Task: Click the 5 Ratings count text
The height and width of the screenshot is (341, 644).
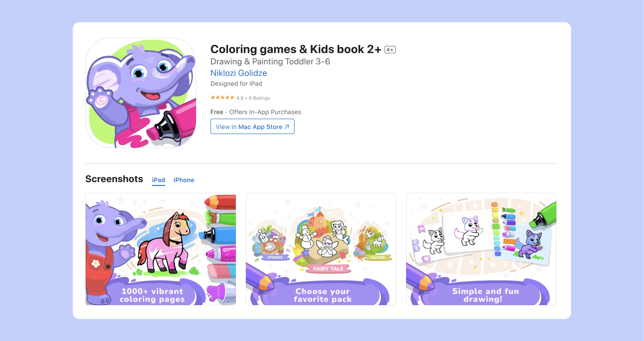Action: (x=259, y=98)
